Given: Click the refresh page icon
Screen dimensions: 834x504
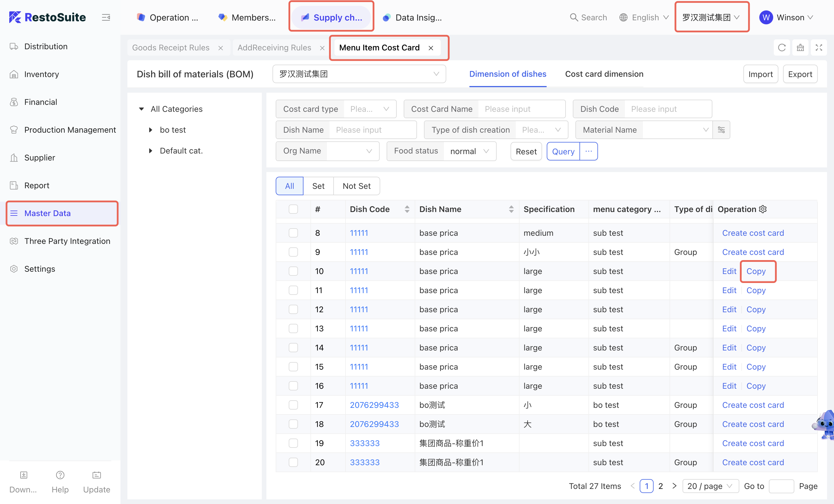Looking at the screenshot, I should [x=782, y=48].
